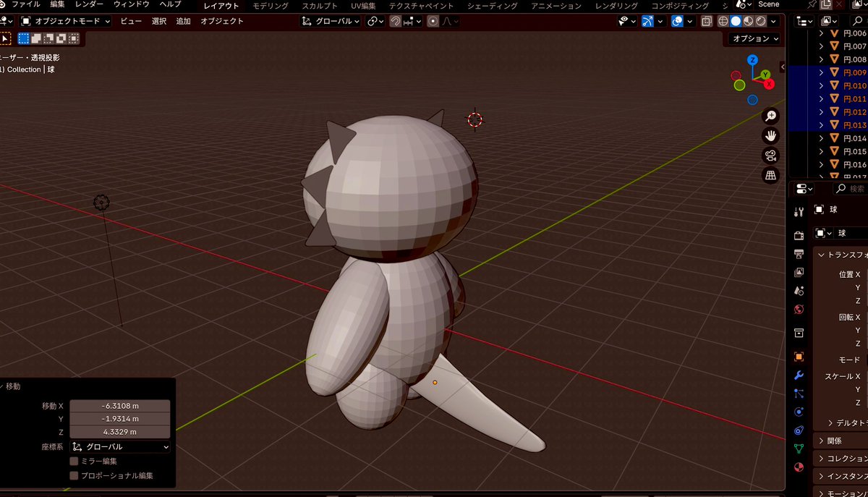The width and height of the screenshot is (868, 497).
Task: Click the pan view hand button
Action: [770, 136]
